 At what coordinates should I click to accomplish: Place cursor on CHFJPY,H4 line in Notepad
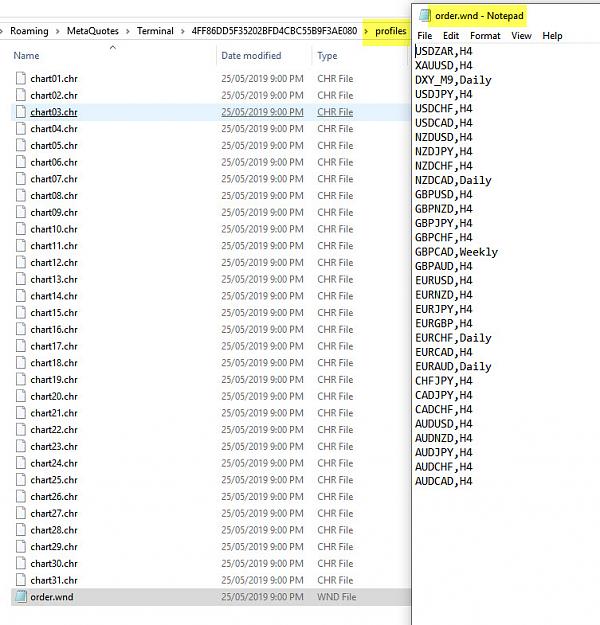[443, 381]
